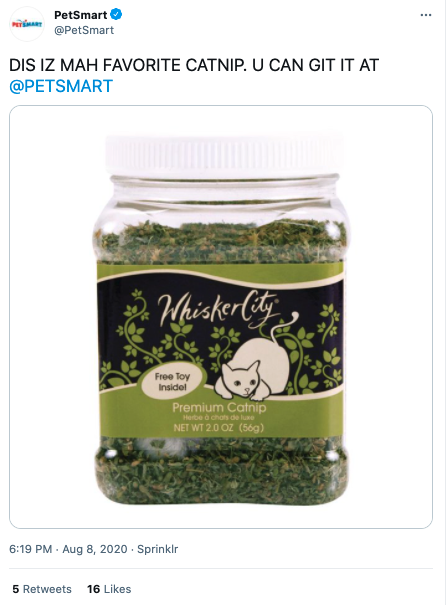Open the tweet's three-dot more options menu
This screenshot has width=448, height=605.
(x=426, y=15)
